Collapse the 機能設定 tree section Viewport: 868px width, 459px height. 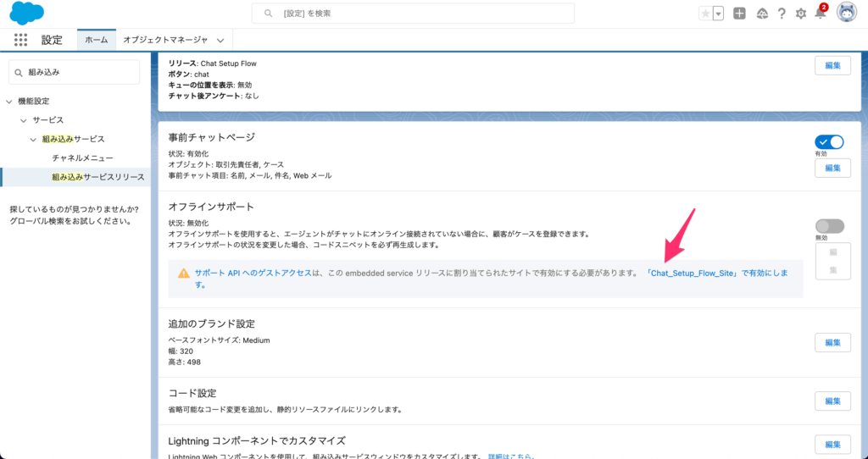coord(9,102)
